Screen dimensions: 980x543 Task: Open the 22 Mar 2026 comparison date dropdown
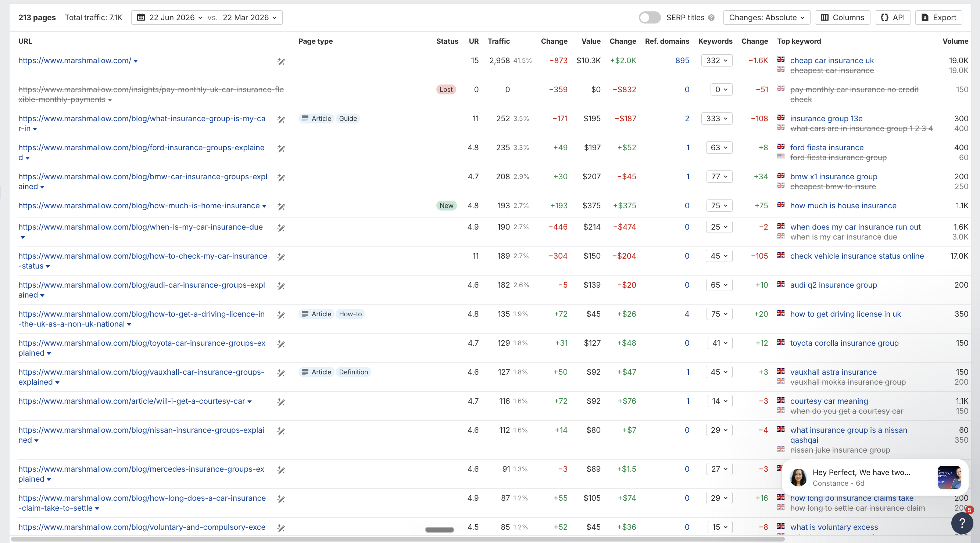250,18
